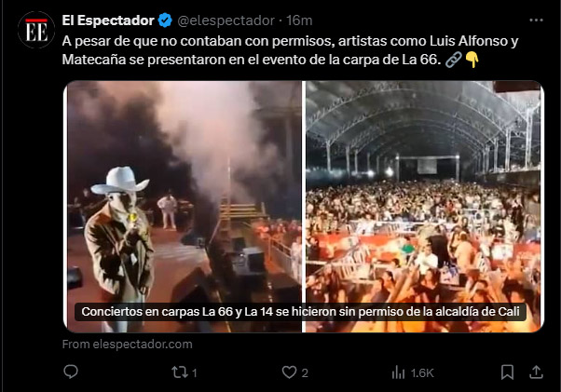Open the @elespectador handle link
This screenshot has width=561, height=392.
[226, 20]
